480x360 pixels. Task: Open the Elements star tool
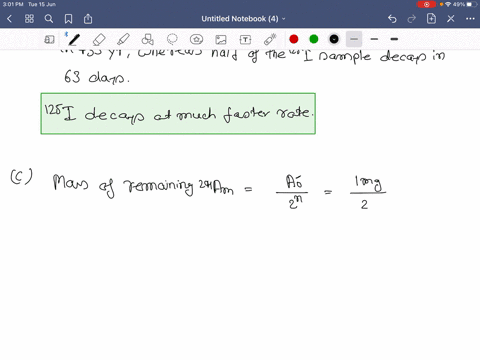point(196,39)
